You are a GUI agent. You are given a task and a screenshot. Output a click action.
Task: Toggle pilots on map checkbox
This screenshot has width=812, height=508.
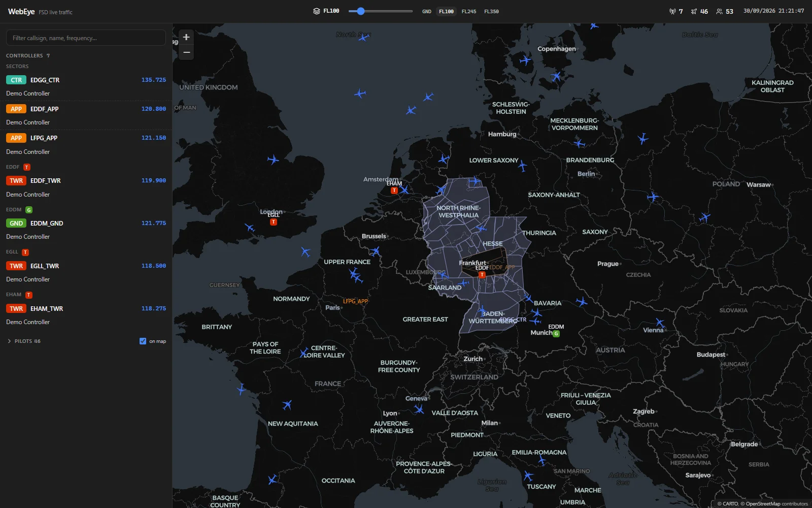coord(143,341)
